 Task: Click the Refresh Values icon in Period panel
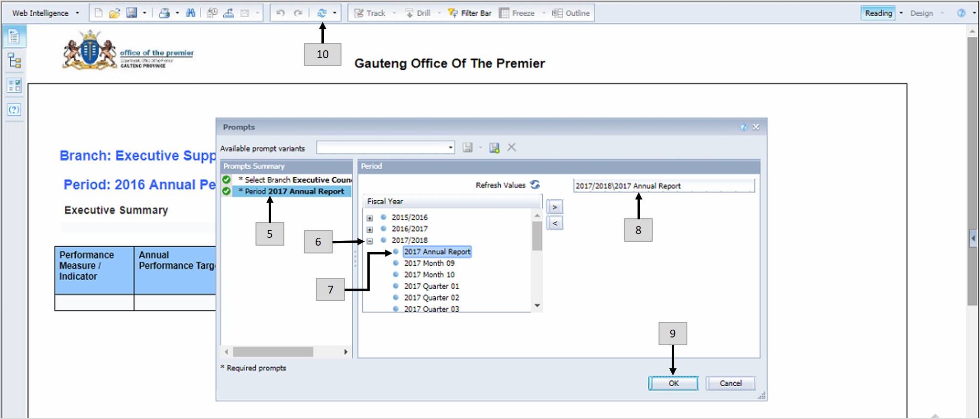coord(535,185)
